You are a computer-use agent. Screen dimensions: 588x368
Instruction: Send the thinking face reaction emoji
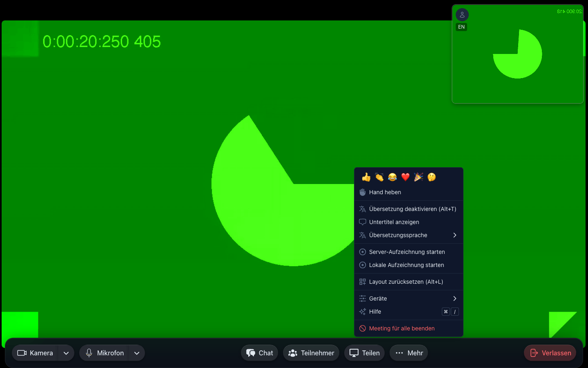pos(432,177)
